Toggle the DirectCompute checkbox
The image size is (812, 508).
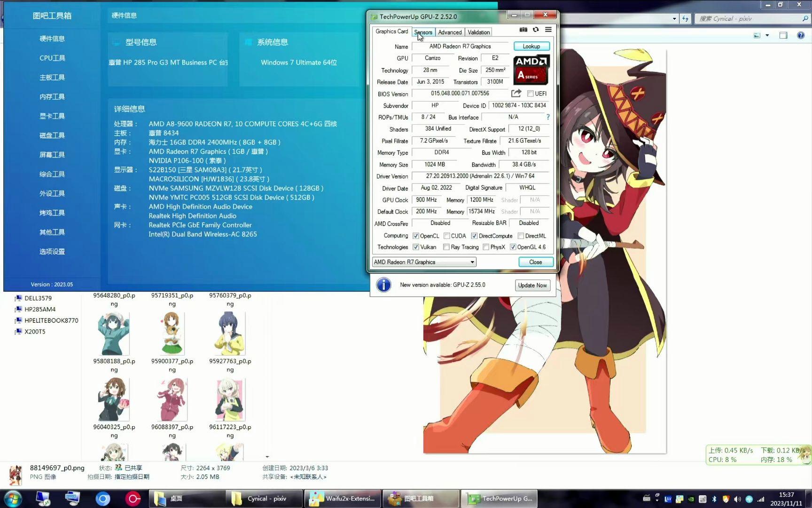[475, 236]
